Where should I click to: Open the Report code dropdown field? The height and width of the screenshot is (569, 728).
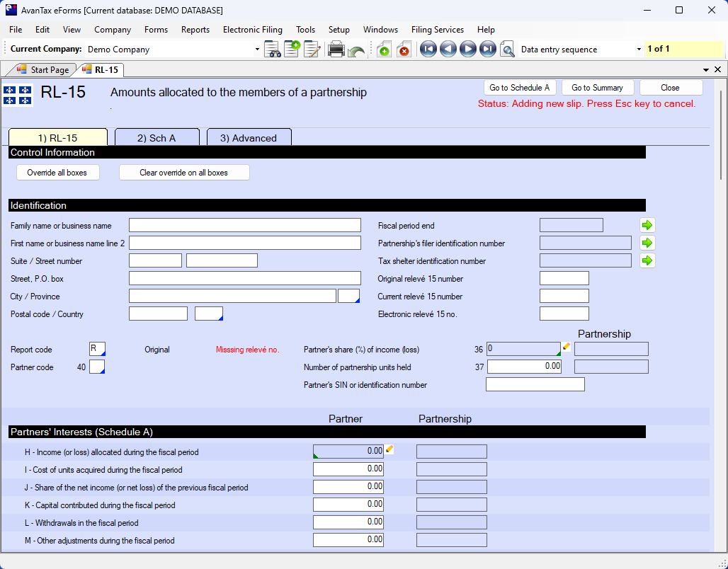[97, 349]
